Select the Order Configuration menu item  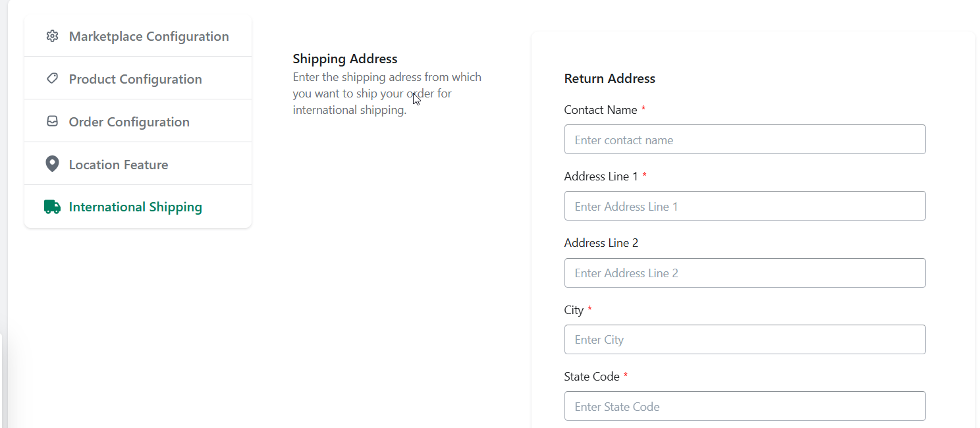click(x=138, y=122)
